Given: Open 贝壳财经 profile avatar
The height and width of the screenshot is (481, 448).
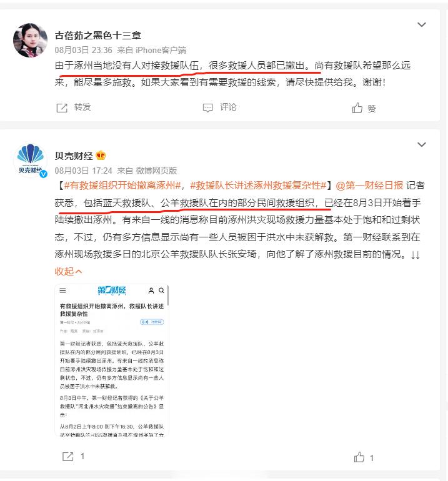Looking at the screenshot, I should pyautogui.click(x=30, y=161).
